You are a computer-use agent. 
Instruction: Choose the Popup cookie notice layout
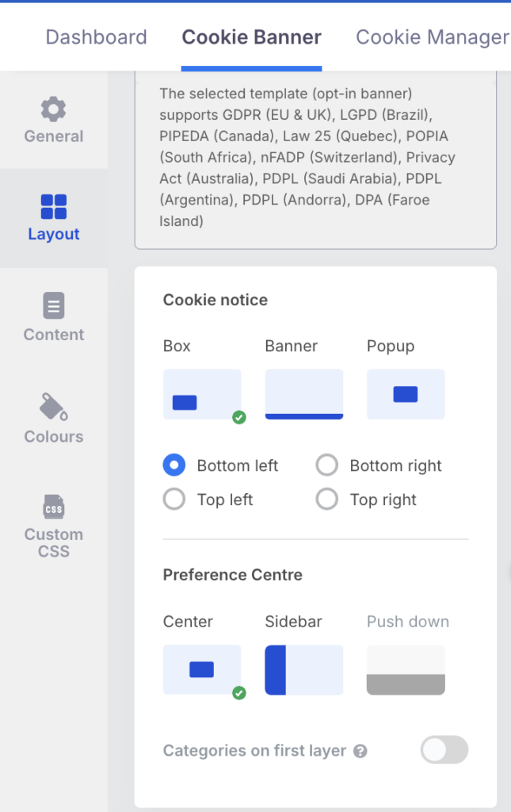click(406, 394)
